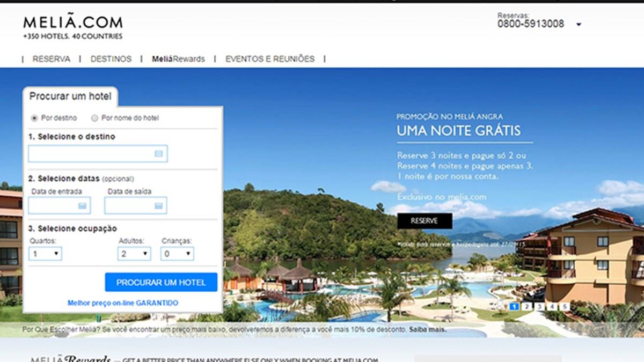
Task: Follow the Saiba mais link
Action: 427,329
